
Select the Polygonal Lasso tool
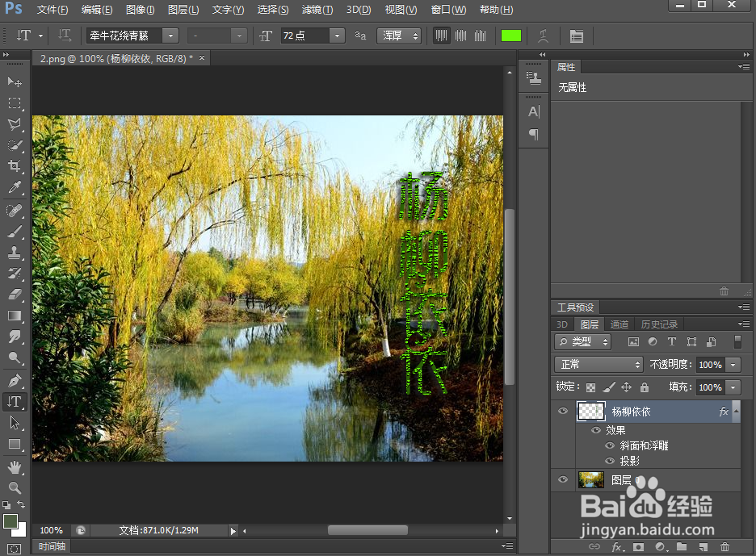[x=15, y=124]
